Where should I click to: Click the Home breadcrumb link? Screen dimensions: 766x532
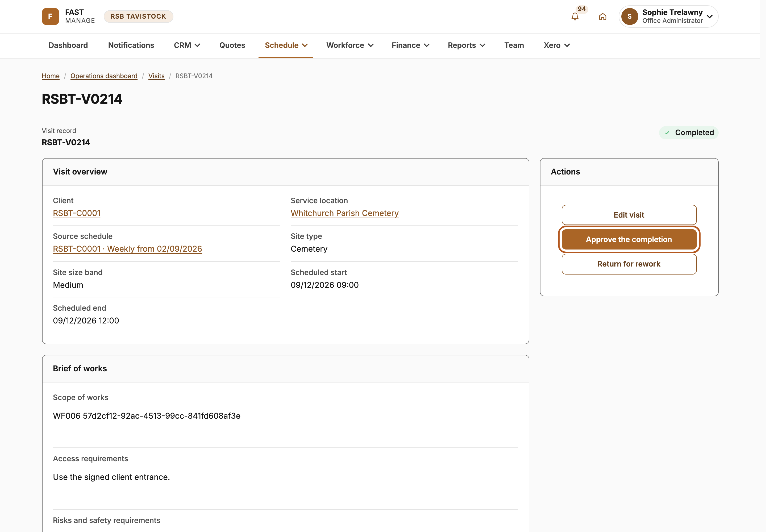pos(51,76)
